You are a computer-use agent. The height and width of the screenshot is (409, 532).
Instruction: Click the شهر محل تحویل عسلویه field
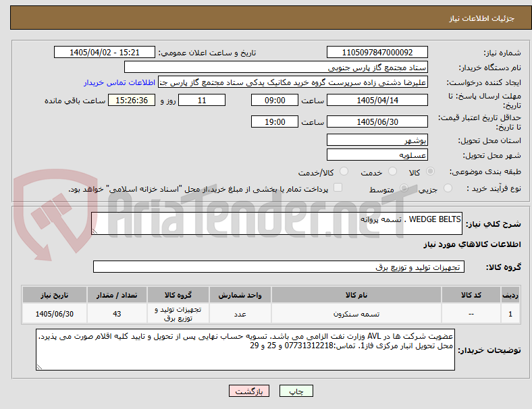pyautogui.click(x=377, y=155)
